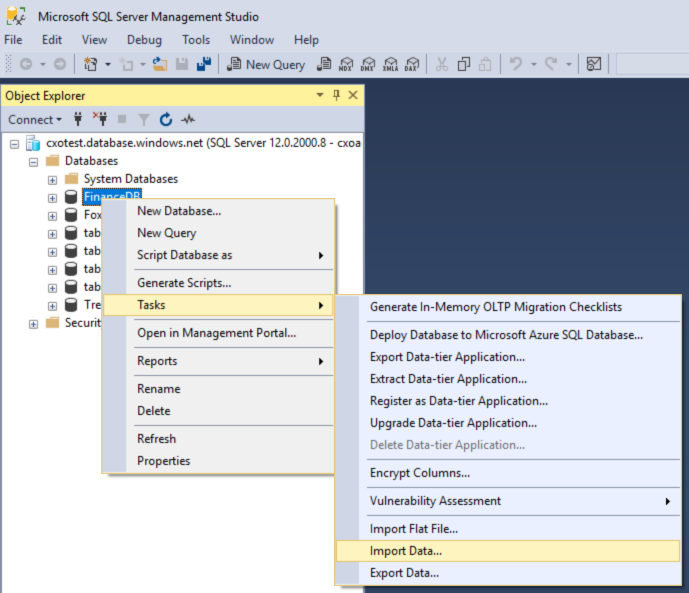Click the Save disk icon
The image size is (689, 593).
pos(182,65)
